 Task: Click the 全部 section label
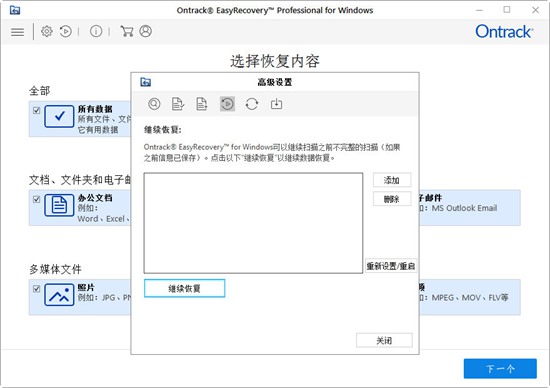[x=39, y=91]
